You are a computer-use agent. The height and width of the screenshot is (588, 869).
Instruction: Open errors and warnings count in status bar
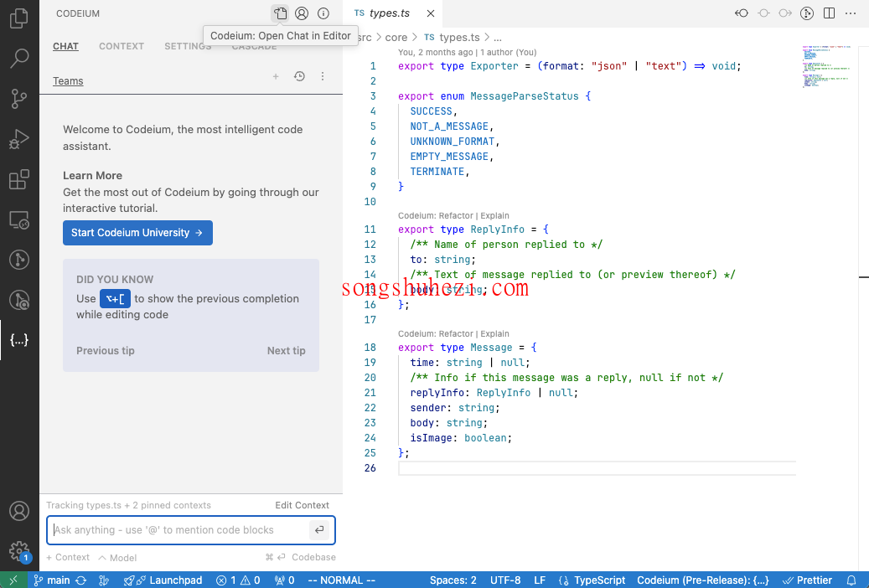pos(238,580)
